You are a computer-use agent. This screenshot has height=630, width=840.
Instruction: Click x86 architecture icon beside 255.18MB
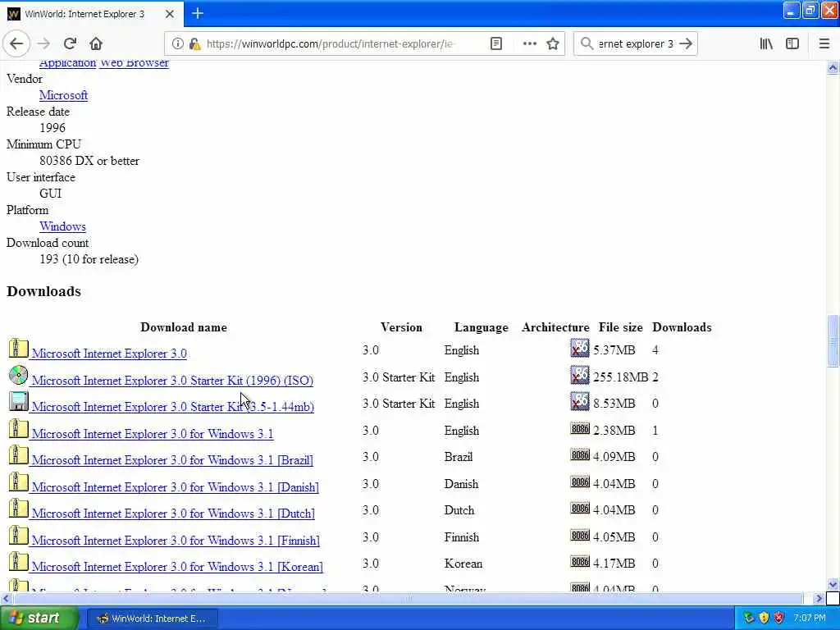pos(580,375)
